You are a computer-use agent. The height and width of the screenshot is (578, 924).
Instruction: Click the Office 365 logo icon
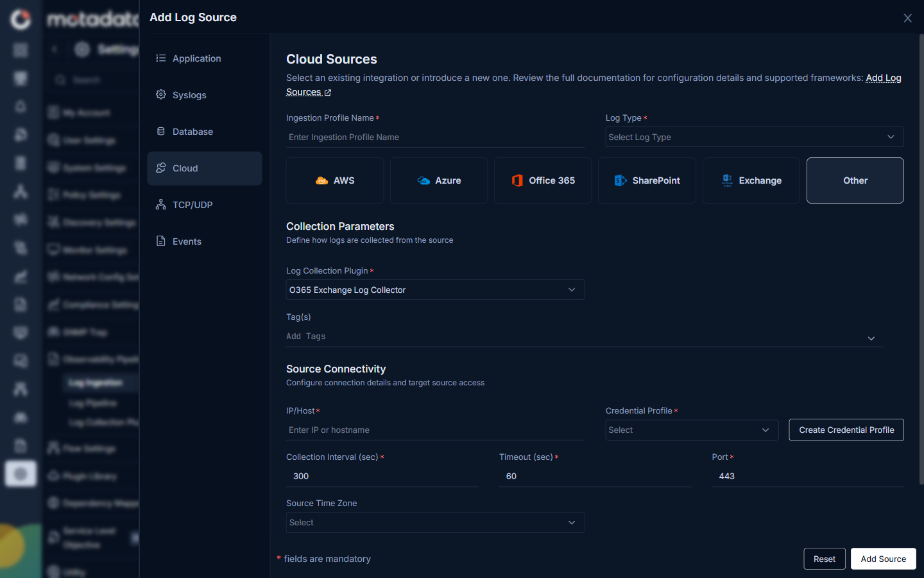517,180
